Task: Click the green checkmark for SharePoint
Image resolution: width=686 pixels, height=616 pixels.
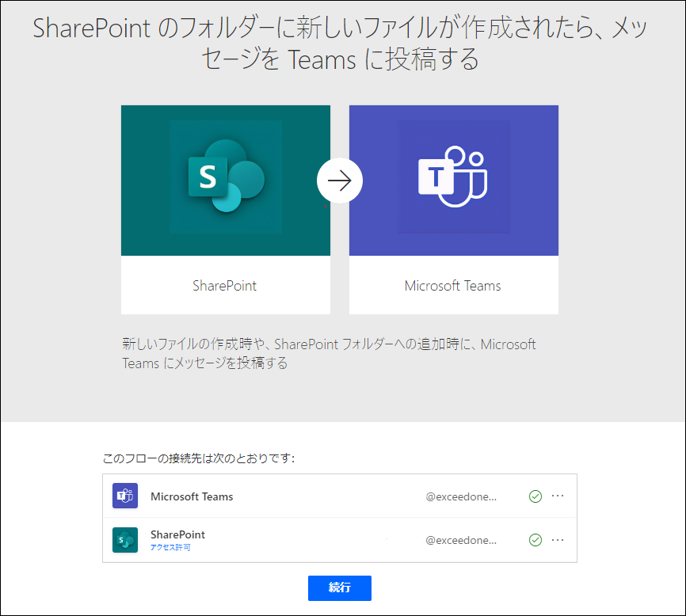Action: pyautogui.click(x=535, y=540)
